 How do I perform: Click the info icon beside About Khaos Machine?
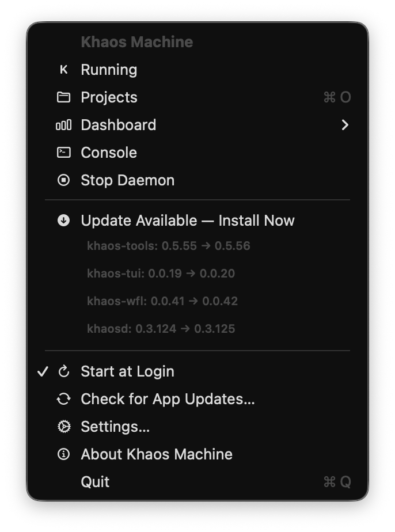coord(63,454)
